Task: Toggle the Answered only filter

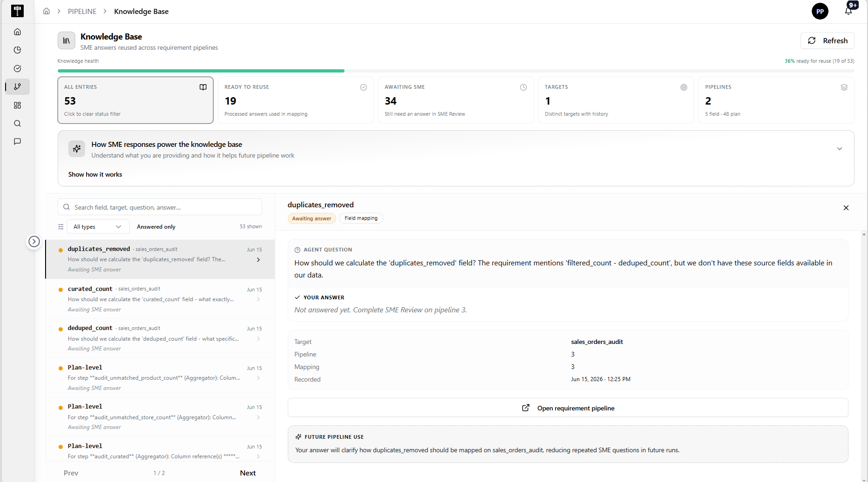Action: [156, 227]
